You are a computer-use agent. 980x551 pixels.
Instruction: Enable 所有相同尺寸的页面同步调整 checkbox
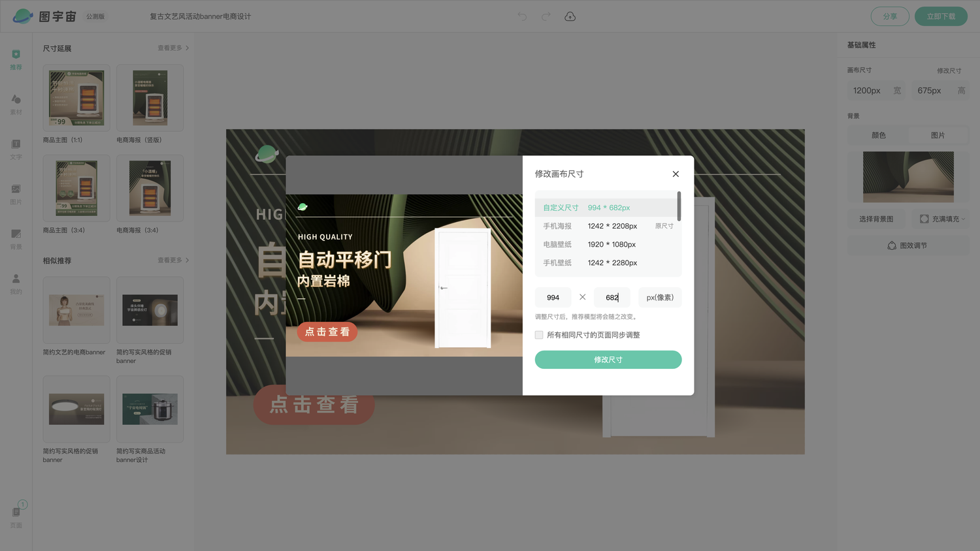pos(539,335)
